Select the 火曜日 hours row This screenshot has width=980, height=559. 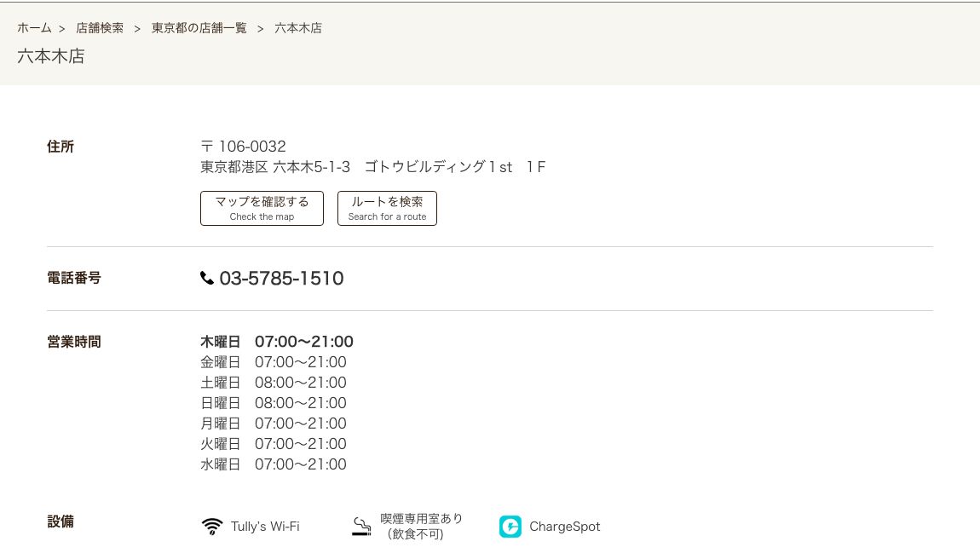274,444
